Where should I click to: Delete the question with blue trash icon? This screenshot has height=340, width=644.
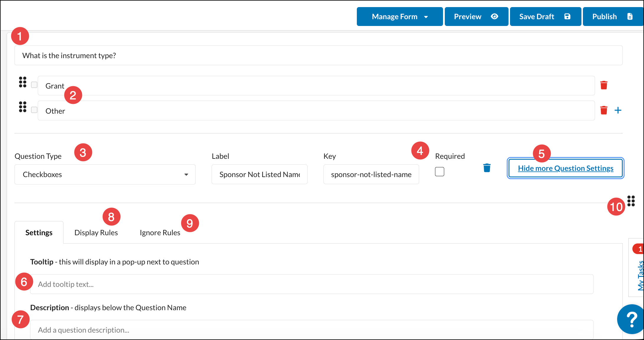coord(487,168)
